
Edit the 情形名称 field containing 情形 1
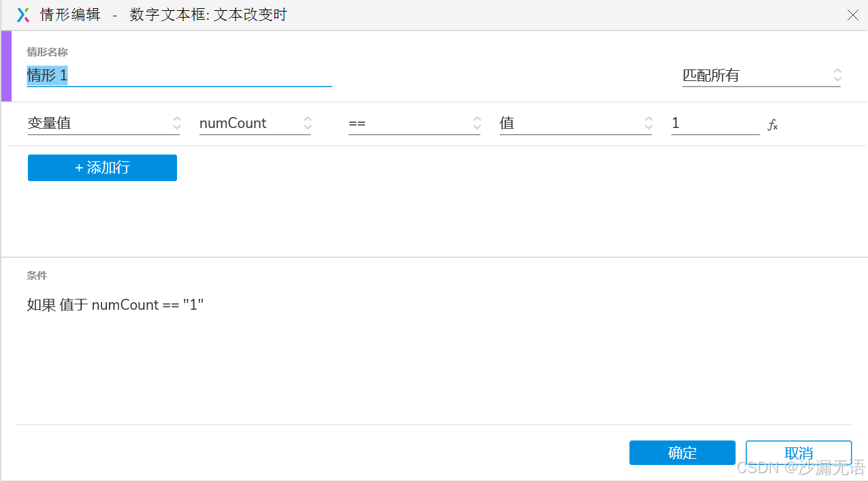point(179,75)
